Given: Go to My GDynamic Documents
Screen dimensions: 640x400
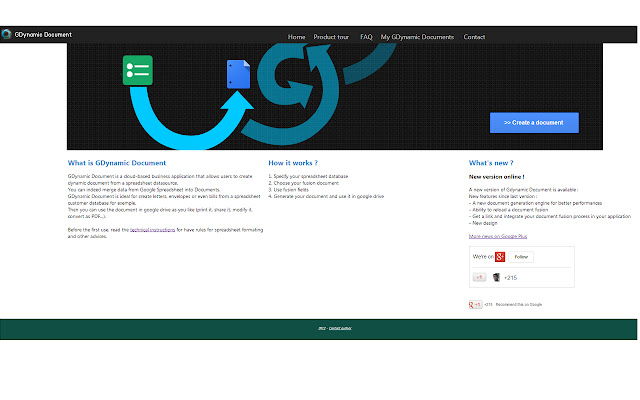Looking at the screenshot, I should coord(417,37).
